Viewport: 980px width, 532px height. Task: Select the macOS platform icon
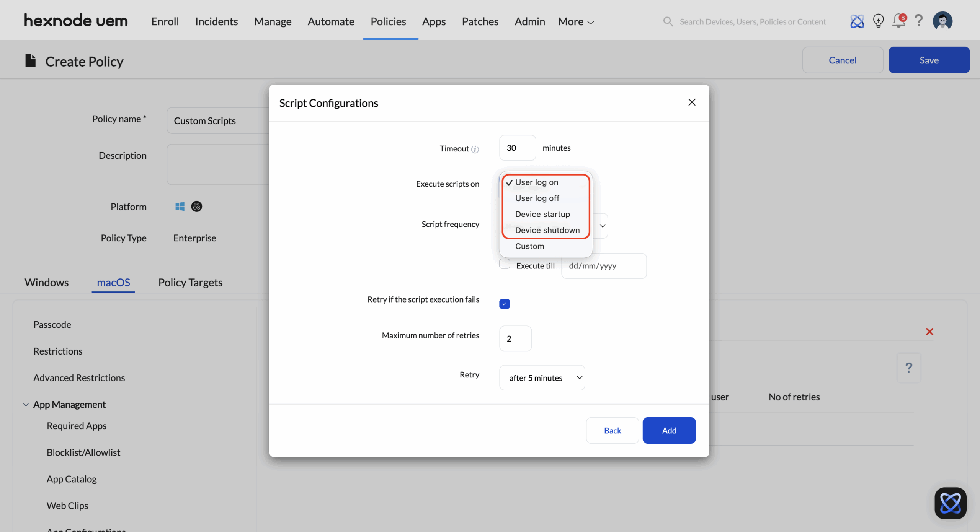click(x=196, y=206)
